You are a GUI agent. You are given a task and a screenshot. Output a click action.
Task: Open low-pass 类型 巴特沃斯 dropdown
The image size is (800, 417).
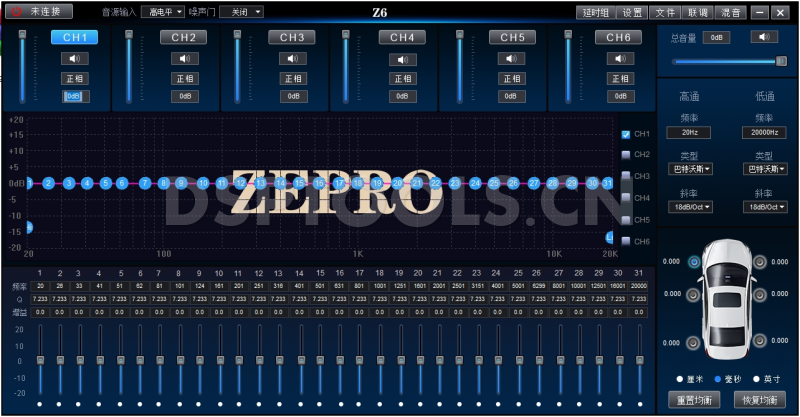point(765,169)
